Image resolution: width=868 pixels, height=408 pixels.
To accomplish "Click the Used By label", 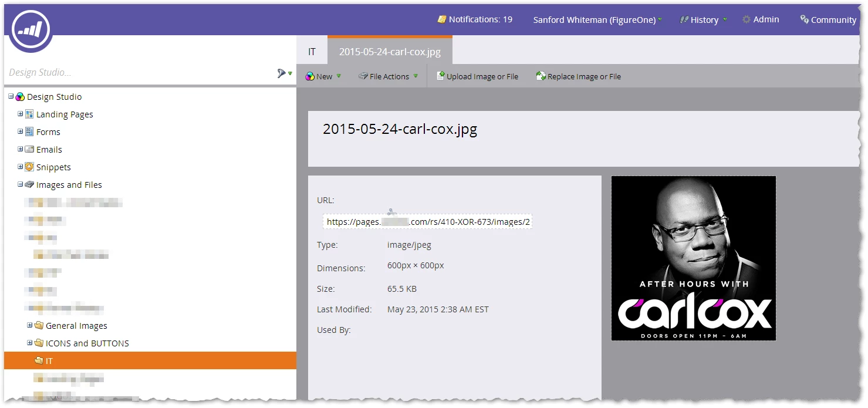I will 334,330.
